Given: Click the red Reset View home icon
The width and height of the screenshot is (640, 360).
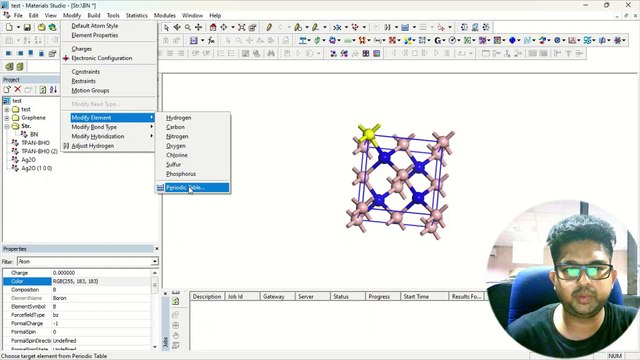Looking at the screenshot, I should click(x=213, y=27).
